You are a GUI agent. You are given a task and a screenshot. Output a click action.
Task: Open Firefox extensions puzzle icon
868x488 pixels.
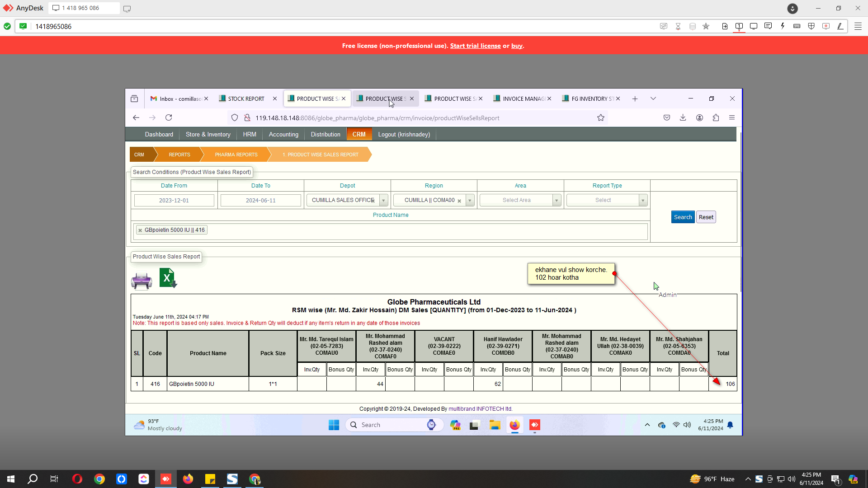tap(716, 118)
